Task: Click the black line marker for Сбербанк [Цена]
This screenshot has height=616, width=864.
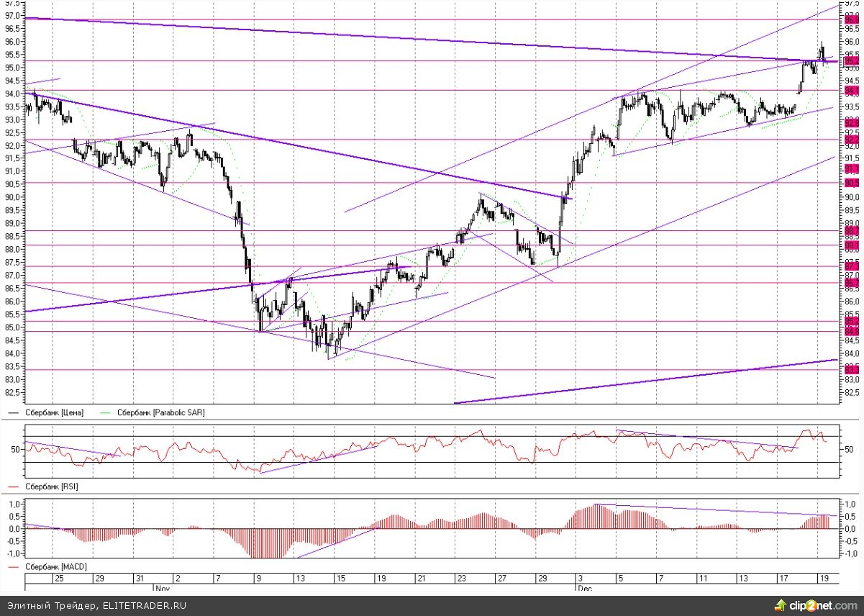Action: 14,413
